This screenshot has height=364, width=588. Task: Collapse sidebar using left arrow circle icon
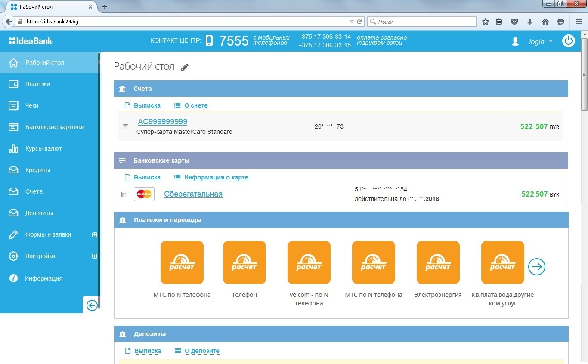pyautogui.click(x=92, y=305)
